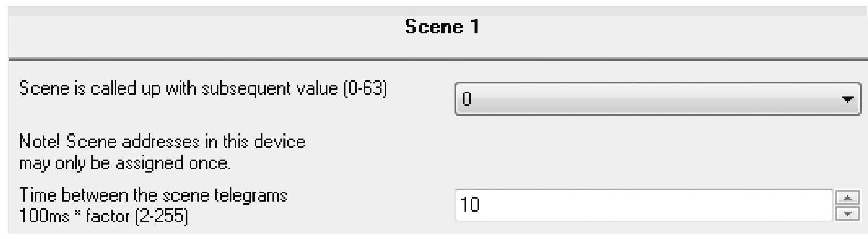Click the empty middle of the scene value combo box
This screenshot has height=239, width=868.
pyautogui.click(x=645, y=99)
